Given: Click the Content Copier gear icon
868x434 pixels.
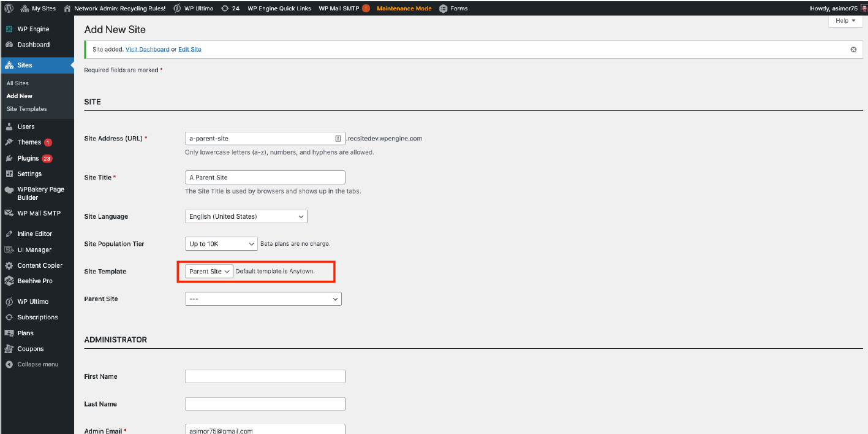Looking at the screenshot, I should 9,265.
